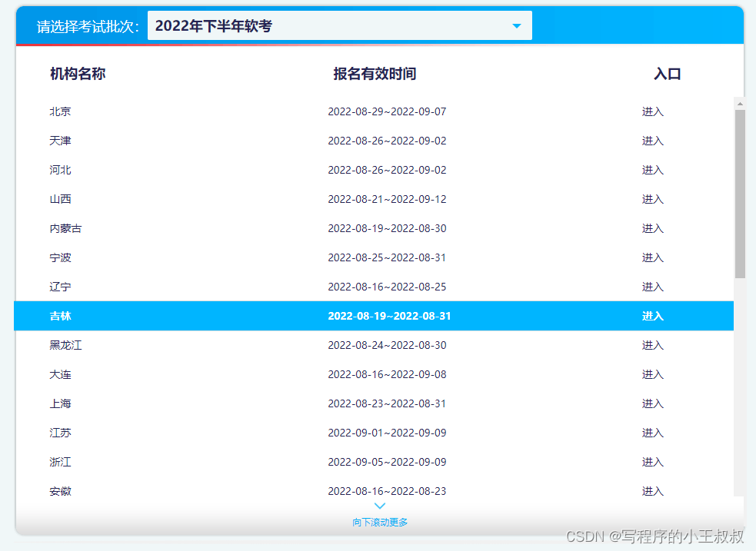Click highlighted date range 2022-08-19~2022-08-31
Viewport: 756px width, 551px height.
390,316
